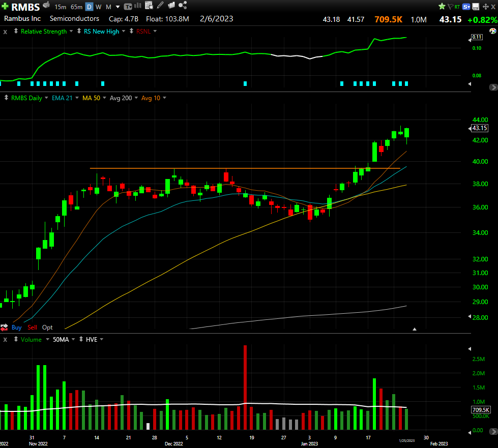The image size is (498, 448).
Task: Click the Avg 10 indicator label
Action: click(x=151, y=98)
